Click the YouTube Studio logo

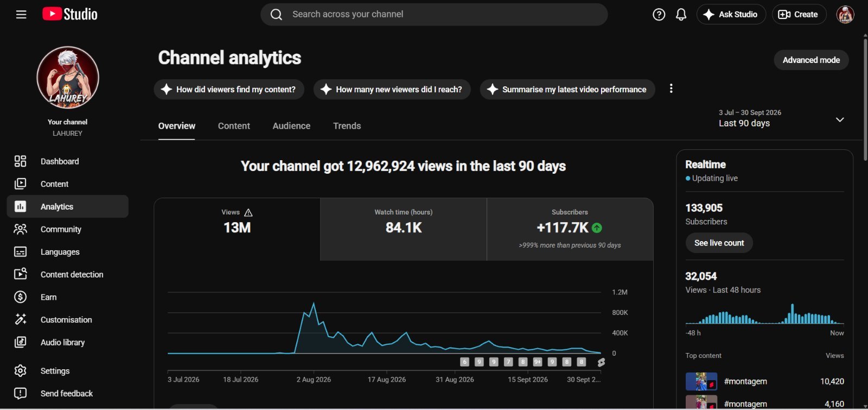click(70, 14)
